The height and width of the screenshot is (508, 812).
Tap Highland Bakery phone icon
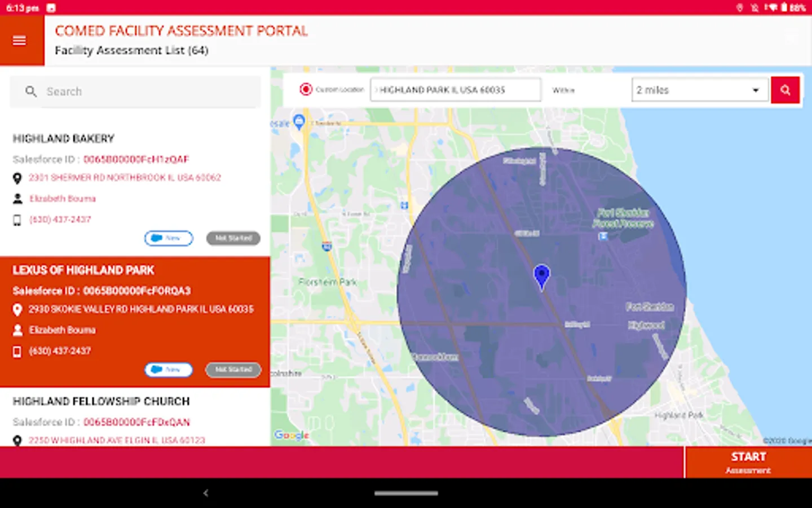click(17, 220)
